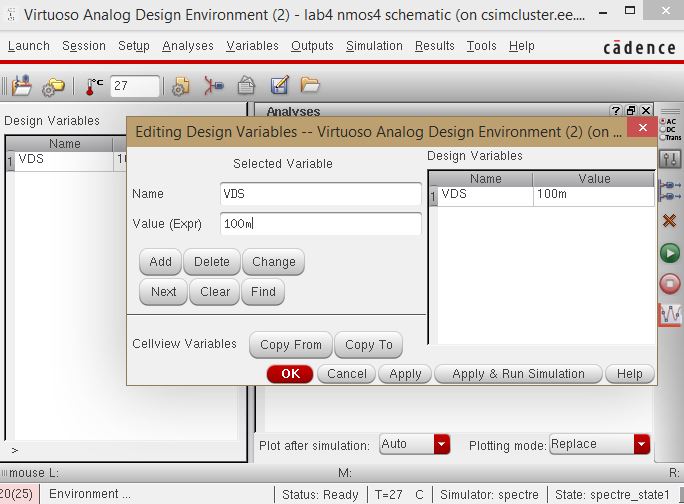The image size is (684, 504).
Task: Select VDS row in dialog Design Variables table
Action: (x=541, y=195)
